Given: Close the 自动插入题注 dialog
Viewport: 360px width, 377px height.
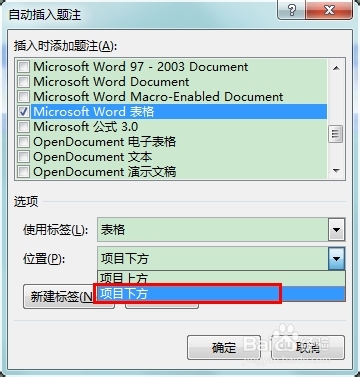Looking at the screenshot, I should tap(329, 10).
